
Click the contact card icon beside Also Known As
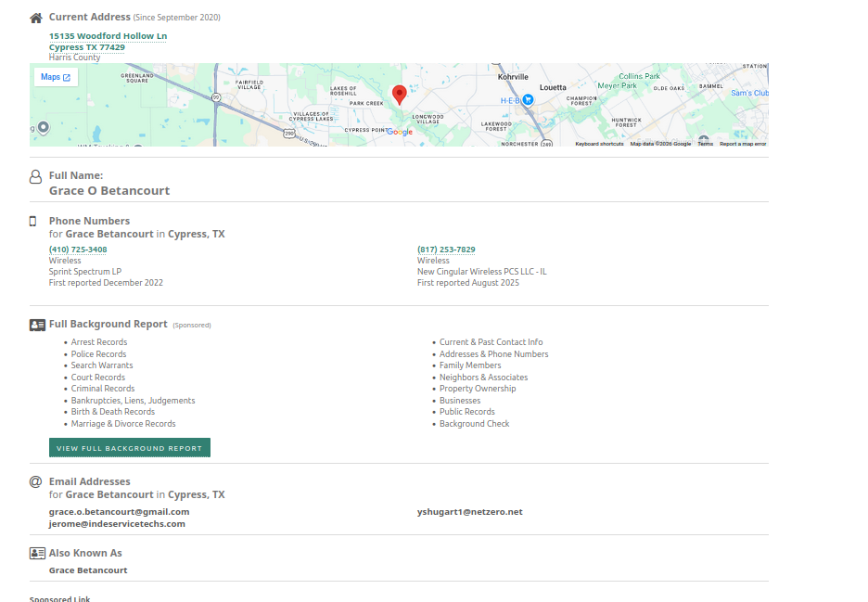pos(37,553)
